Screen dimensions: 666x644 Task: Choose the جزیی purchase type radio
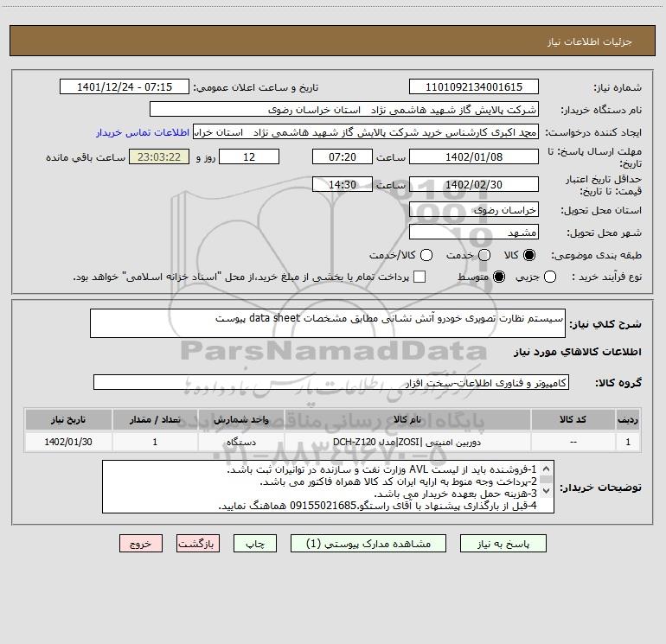[550, 277]
